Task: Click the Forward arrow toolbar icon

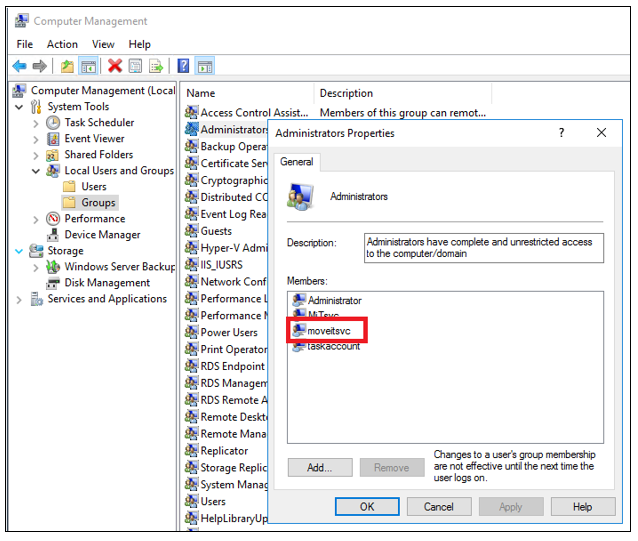Action: coord(39,66)
